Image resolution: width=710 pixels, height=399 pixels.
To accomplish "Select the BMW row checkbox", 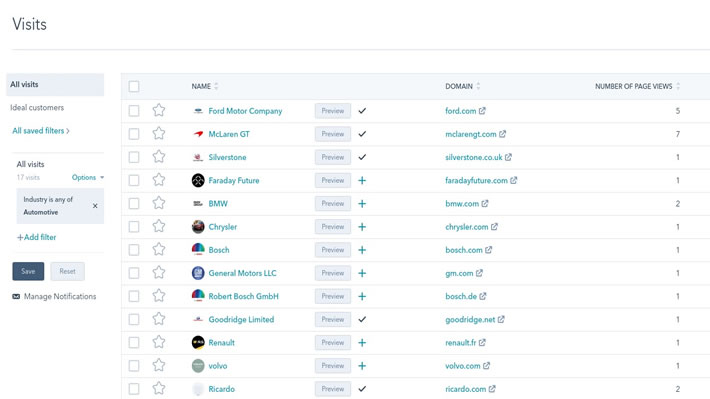I will click(134, 203).
